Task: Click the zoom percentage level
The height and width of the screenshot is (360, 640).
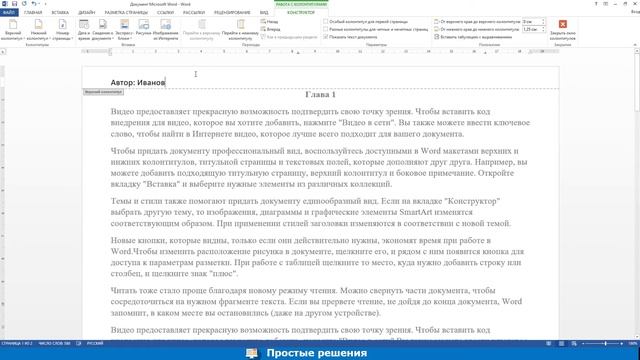Action: [x=633, y=344]
